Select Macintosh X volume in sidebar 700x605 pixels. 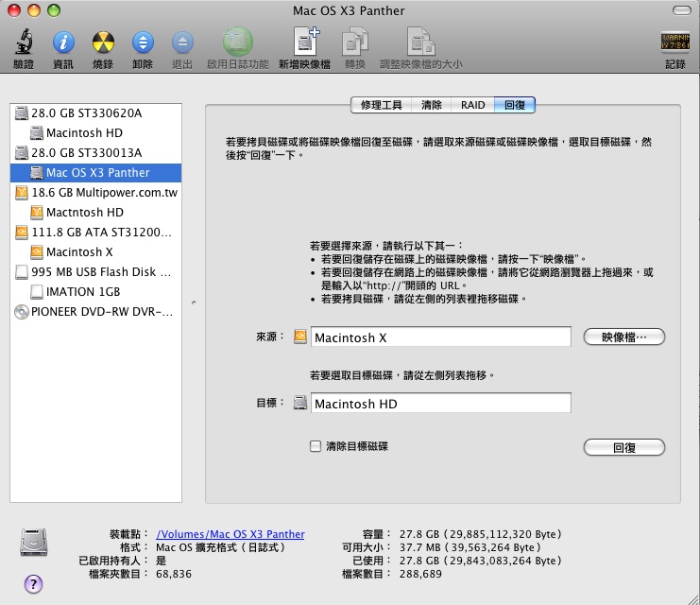pos(95,252)
